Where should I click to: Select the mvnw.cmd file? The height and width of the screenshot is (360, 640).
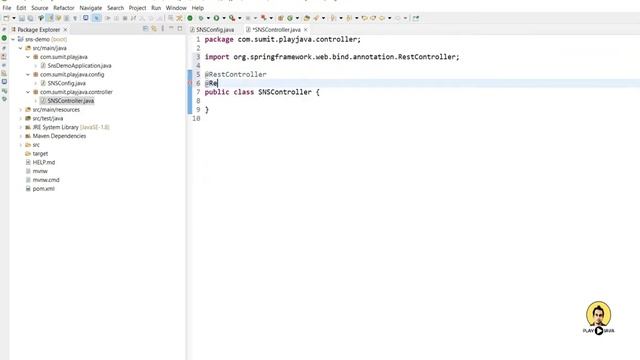(x=46, y=180)
